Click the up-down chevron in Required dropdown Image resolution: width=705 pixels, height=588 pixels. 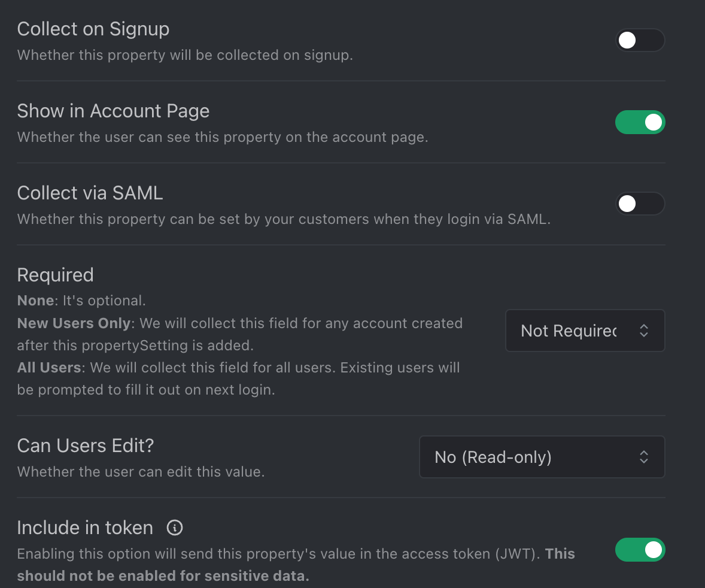coord(643,330)
